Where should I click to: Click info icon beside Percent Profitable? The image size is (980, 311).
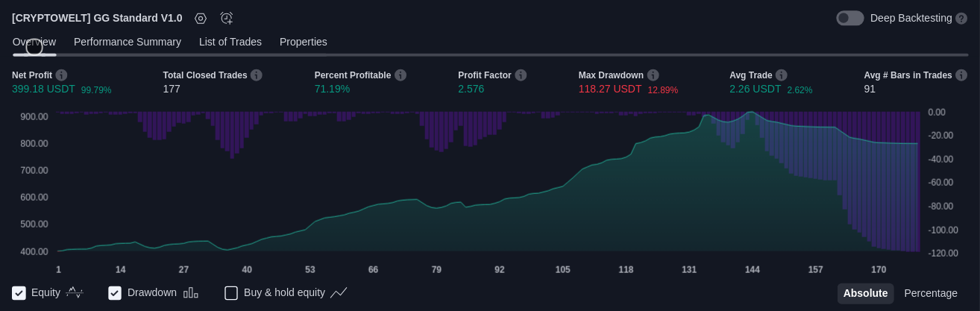[401, 75]
